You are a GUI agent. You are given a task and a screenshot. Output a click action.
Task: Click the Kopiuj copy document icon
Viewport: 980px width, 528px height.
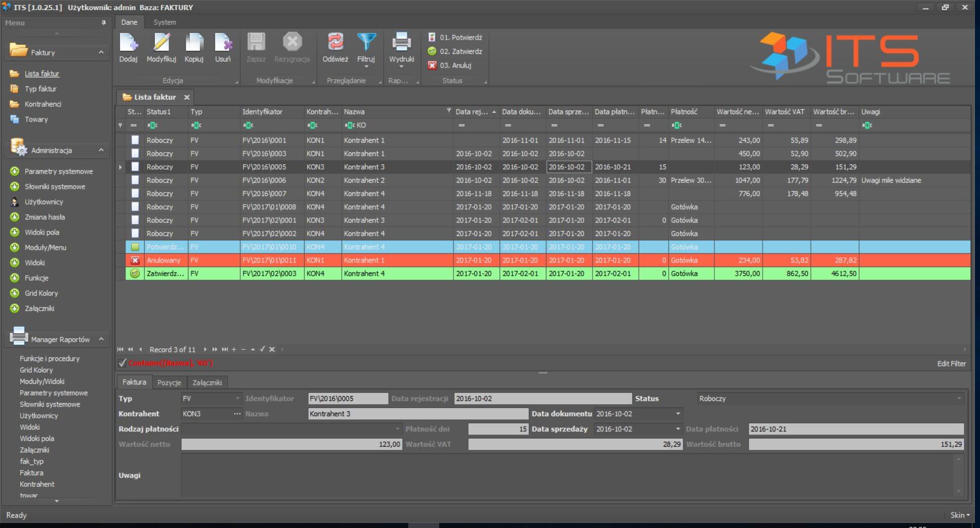coord(194,43)
